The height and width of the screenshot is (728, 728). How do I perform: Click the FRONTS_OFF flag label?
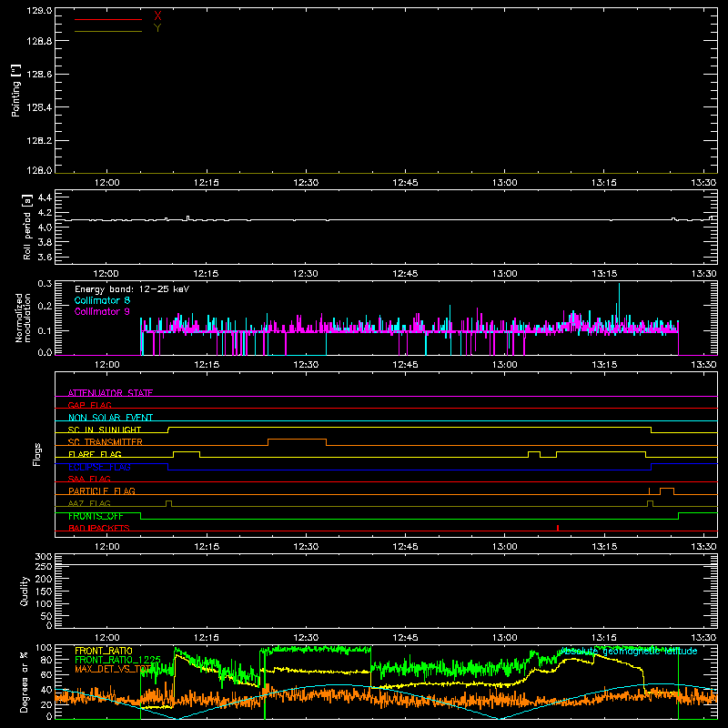[96, 516]
